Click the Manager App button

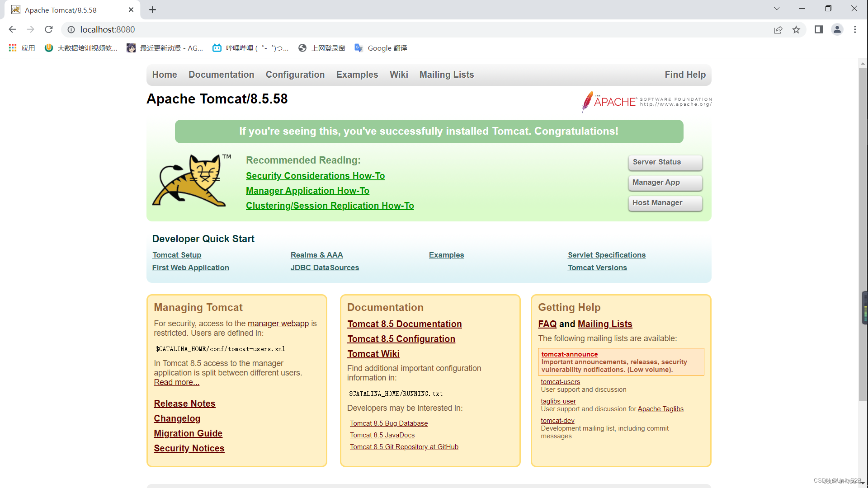pyautogui.click(x=665, y=183)
